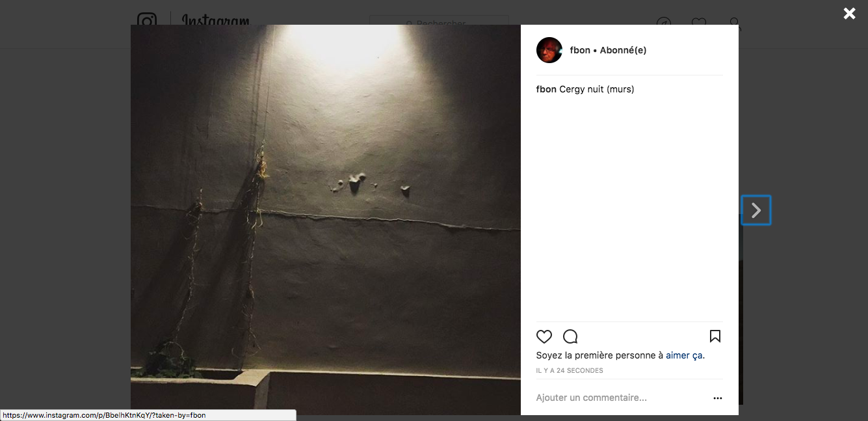This screenshot has width=868, height=421.
Task: Open the three-dot more options menu
Action: (717, 398)
